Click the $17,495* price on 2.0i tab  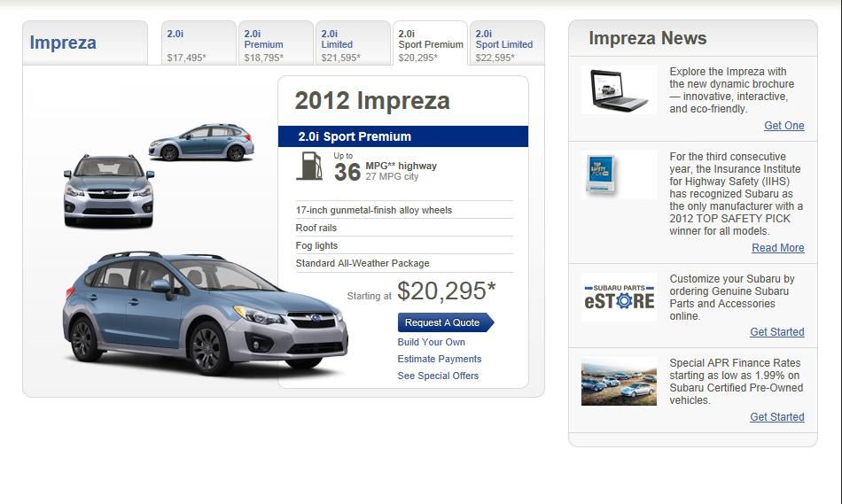[186, 58]
